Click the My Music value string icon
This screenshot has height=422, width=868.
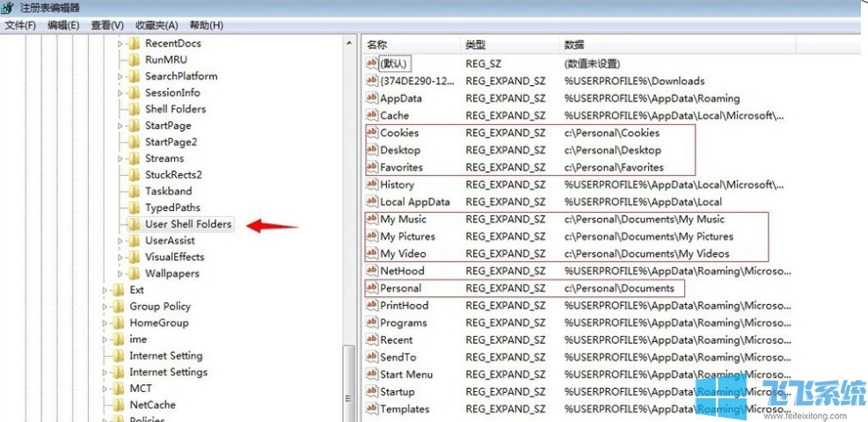tap(372, 218)
